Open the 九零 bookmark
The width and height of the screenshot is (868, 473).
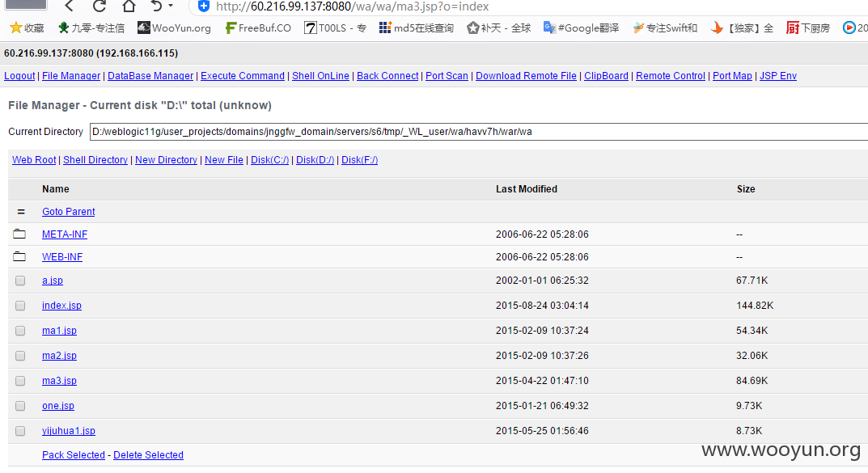[91, 27]
